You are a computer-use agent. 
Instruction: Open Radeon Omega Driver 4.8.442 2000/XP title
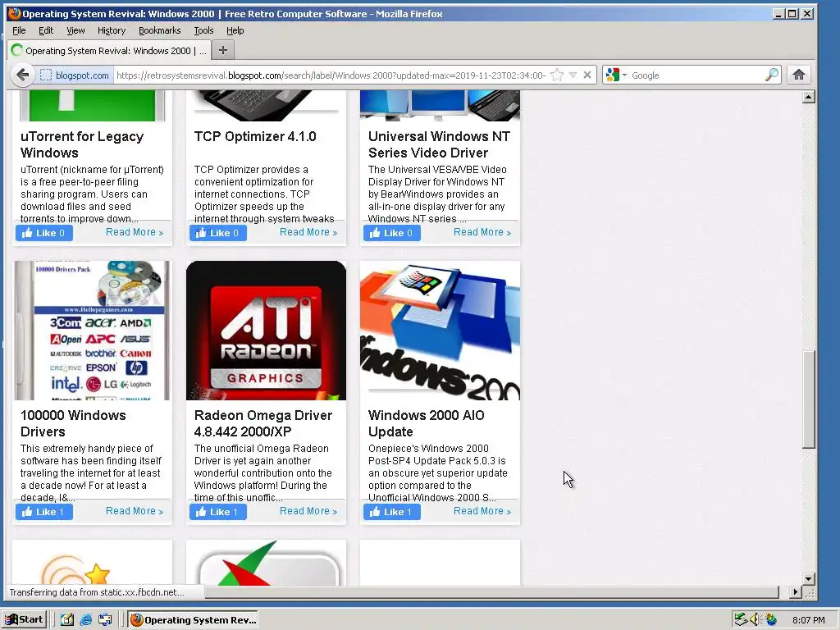pyautogui.click(x=263, y=423)
